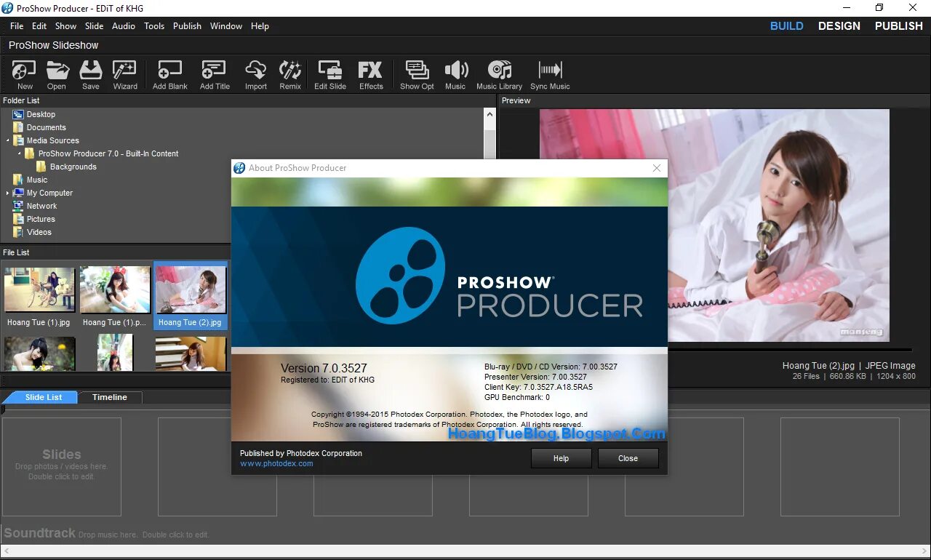This screenshot has height=560, width=931.
Task: Collapse ProShow Producer 7.0 Built-In Content node
Action: 20,153
